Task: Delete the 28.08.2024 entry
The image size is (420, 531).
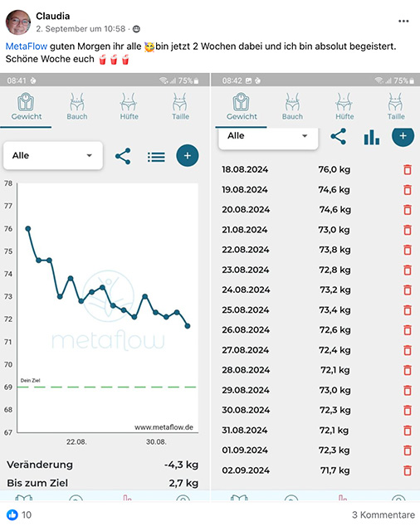Action: pyautogui.click(x=408, y=370)
